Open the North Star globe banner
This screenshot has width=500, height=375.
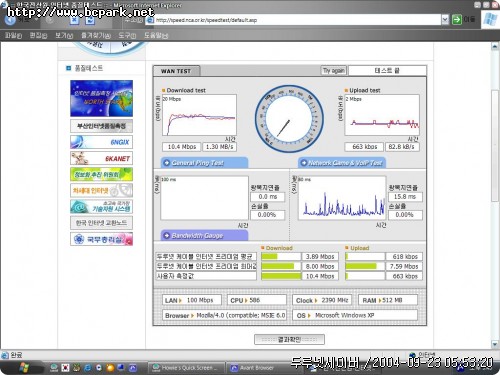pos(101,98)
